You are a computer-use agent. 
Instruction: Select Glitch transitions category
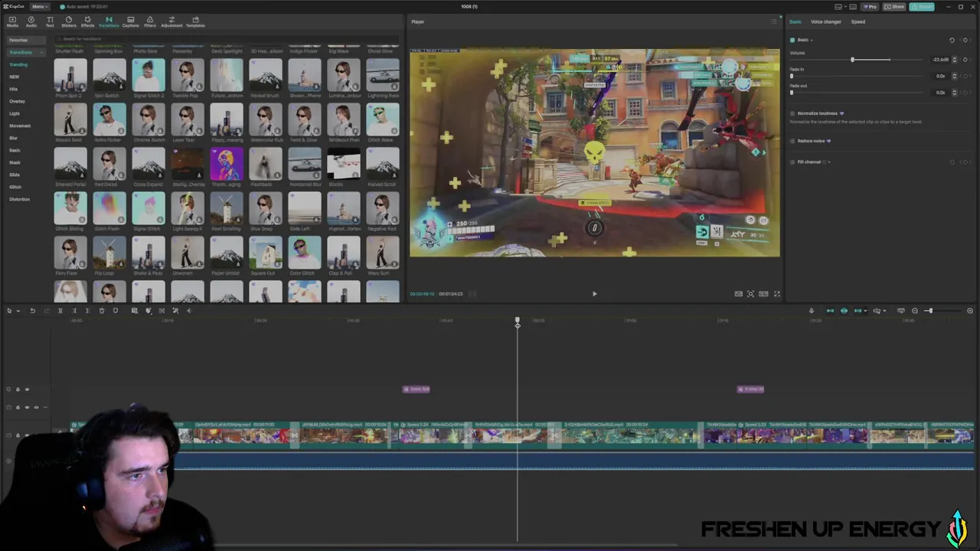point(15,187)
